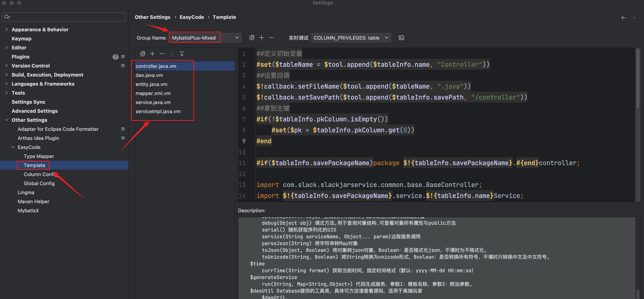This screenshot has width=644, height=299.
Task: Remove the group using the minus icon
Action: click(x=271, y=38)
